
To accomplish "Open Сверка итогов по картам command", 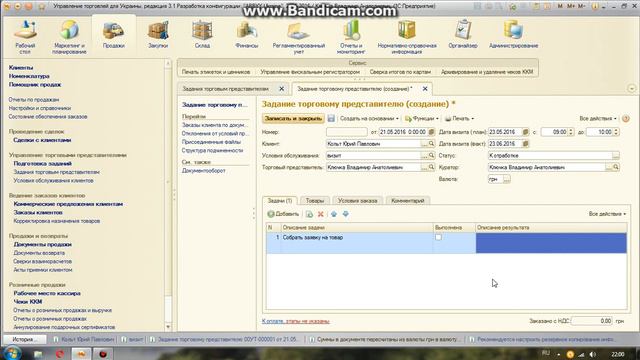I will pos(400,72).
